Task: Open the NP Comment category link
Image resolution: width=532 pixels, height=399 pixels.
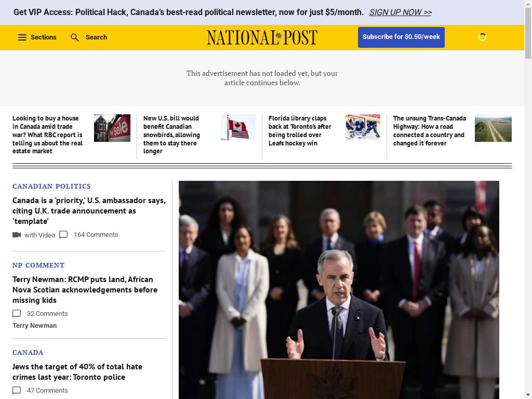Action: click(38, 265)
